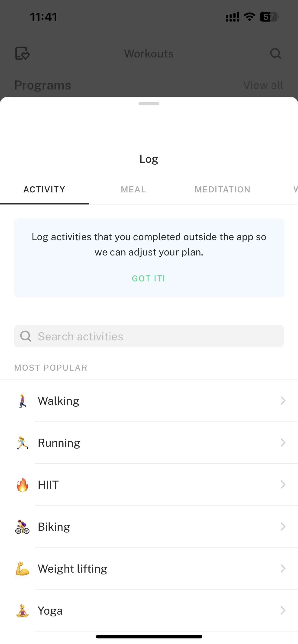This screenshot has width=298, height=644.
Task: Expand Walking with its chevron arrow
Action: click(x=283, y=401)
